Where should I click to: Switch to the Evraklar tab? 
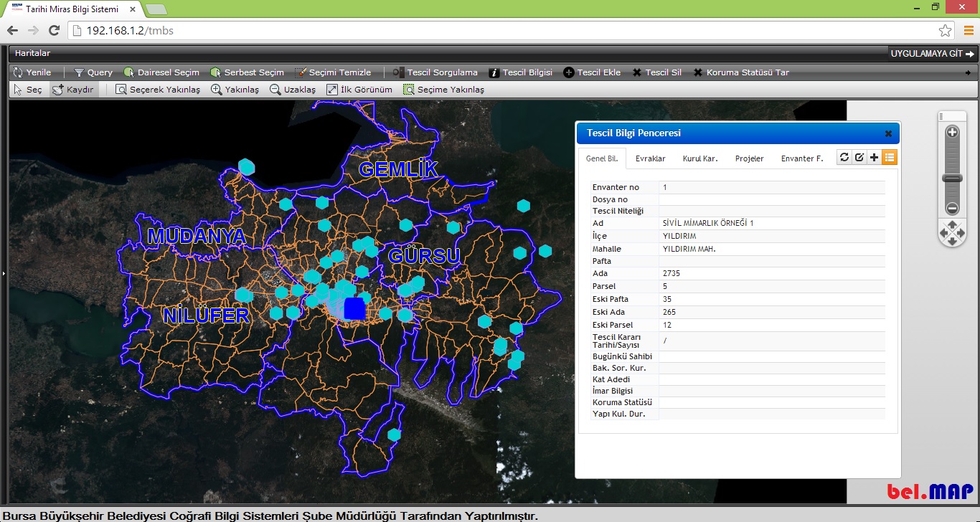[x=650, y=158]
